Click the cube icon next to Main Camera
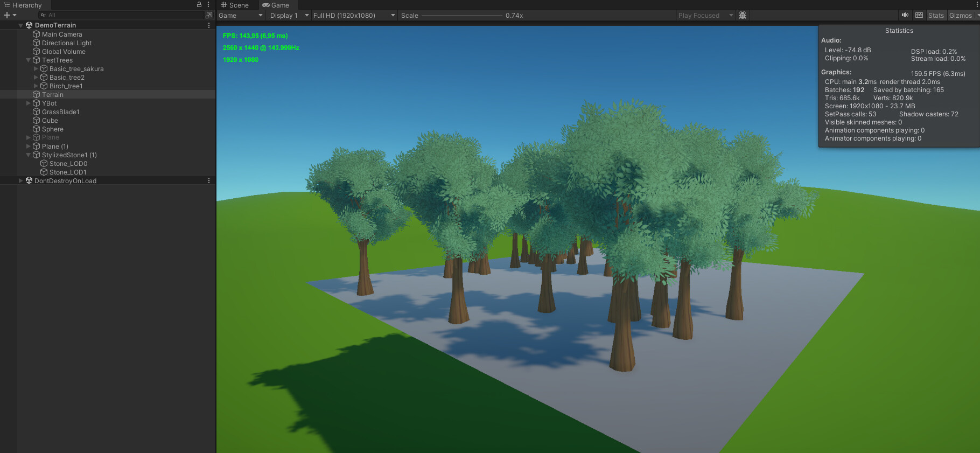The width and height of the screenshot is (980, 453). coord(37,34)
